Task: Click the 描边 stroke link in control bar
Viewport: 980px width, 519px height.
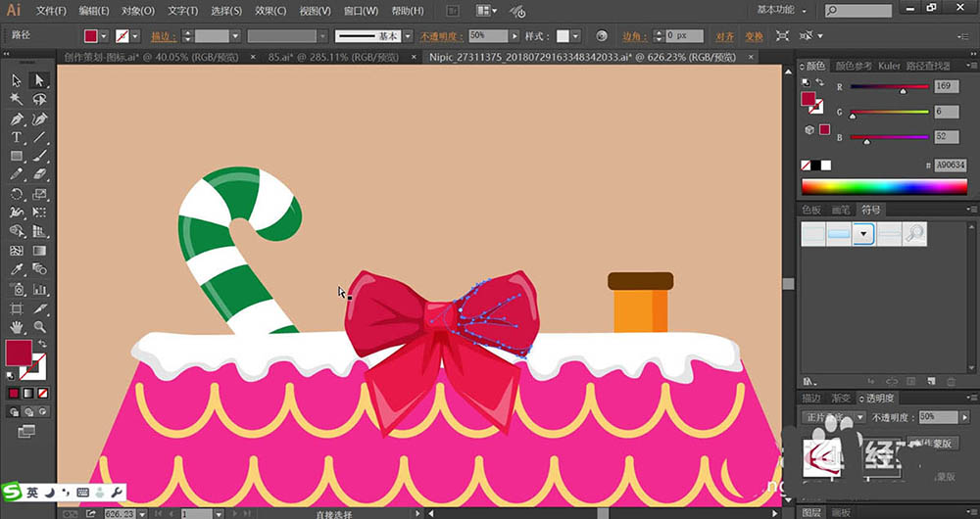Action: 164,36
